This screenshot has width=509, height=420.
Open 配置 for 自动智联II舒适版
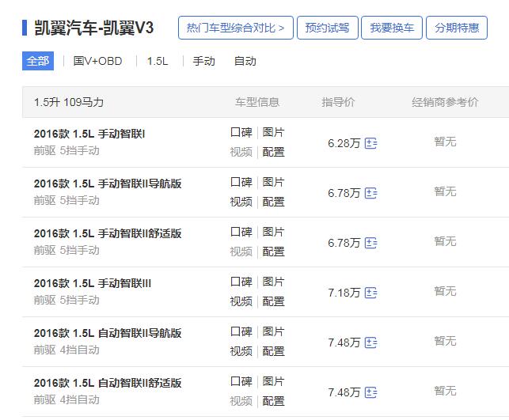click(273, 401)
